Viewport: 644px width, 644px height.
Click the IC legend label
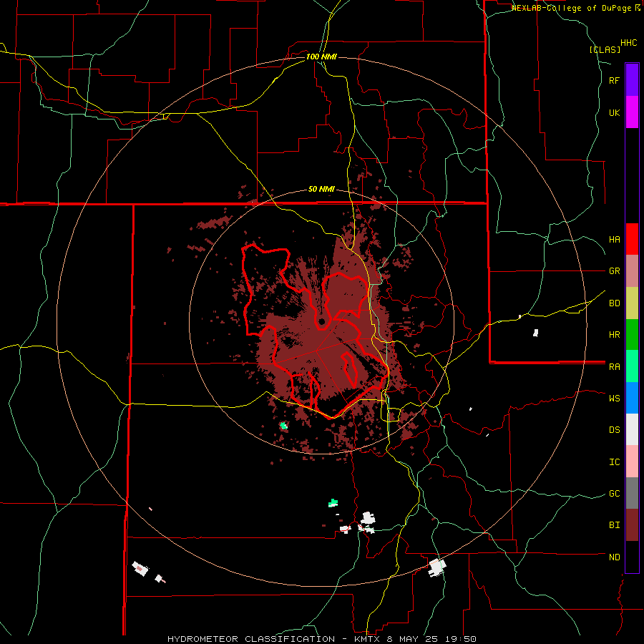click(614, 462)
